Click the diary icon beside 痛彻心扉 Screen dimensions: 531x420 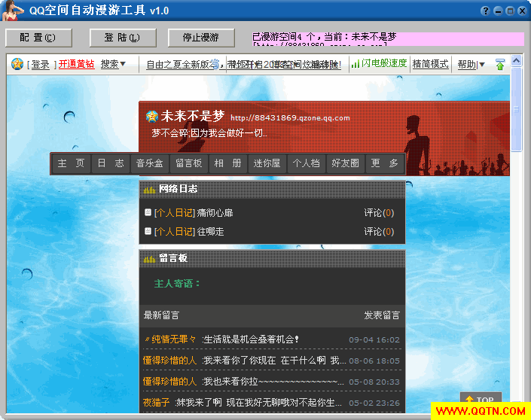[148, 213]
